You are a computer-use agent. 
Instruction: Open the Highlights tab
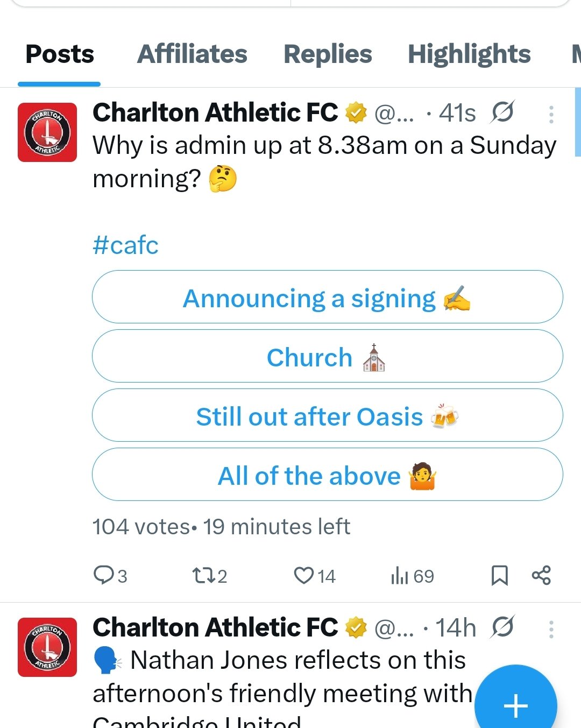tap(469, 54)
